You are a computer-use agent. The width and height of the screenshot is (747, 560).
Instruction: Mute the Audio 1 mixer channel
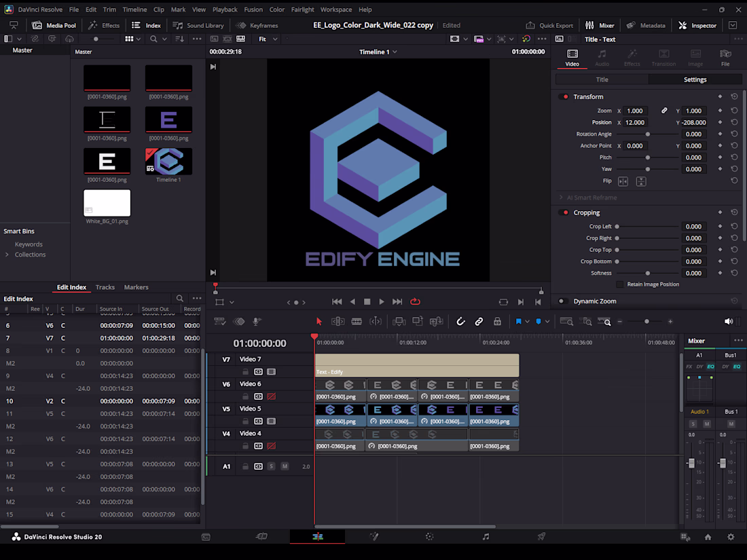coord(707,424)
